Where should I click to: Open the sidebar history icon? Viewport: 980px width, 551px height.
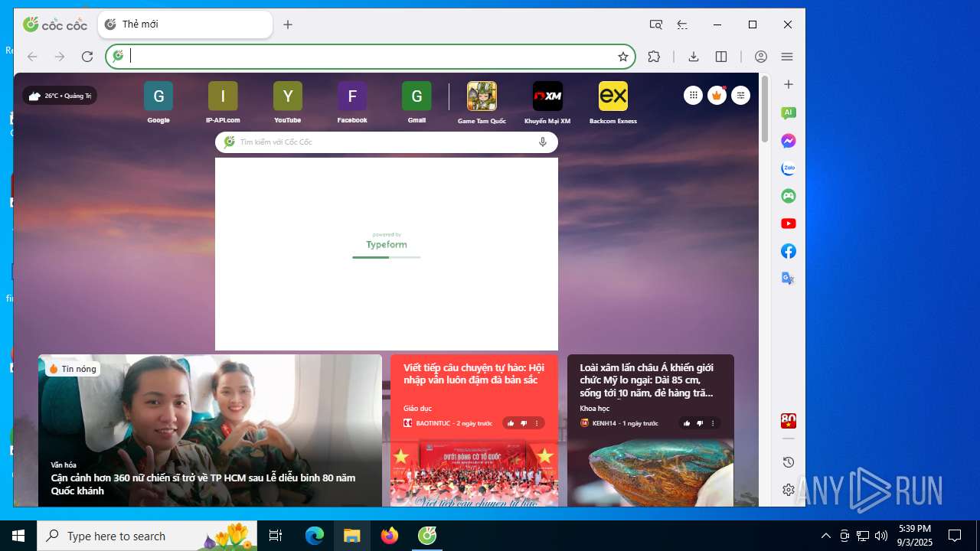tap(789, 462)
